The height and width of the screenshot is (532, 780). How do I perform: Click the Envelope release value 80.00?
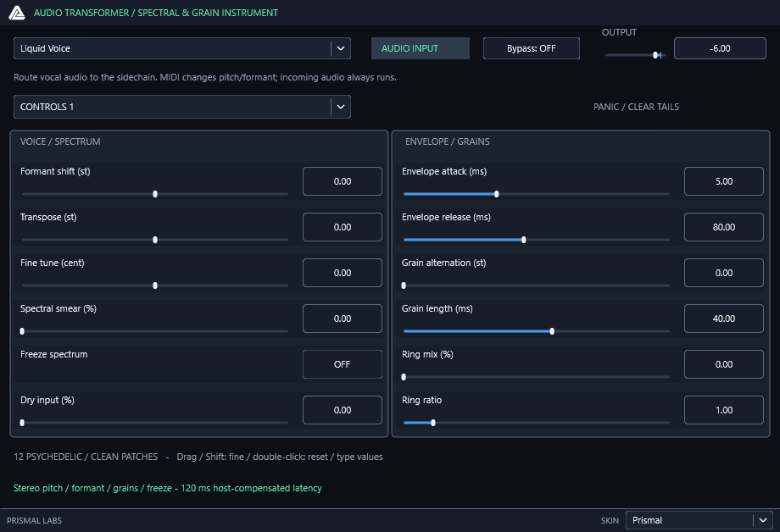click(724, 227)
